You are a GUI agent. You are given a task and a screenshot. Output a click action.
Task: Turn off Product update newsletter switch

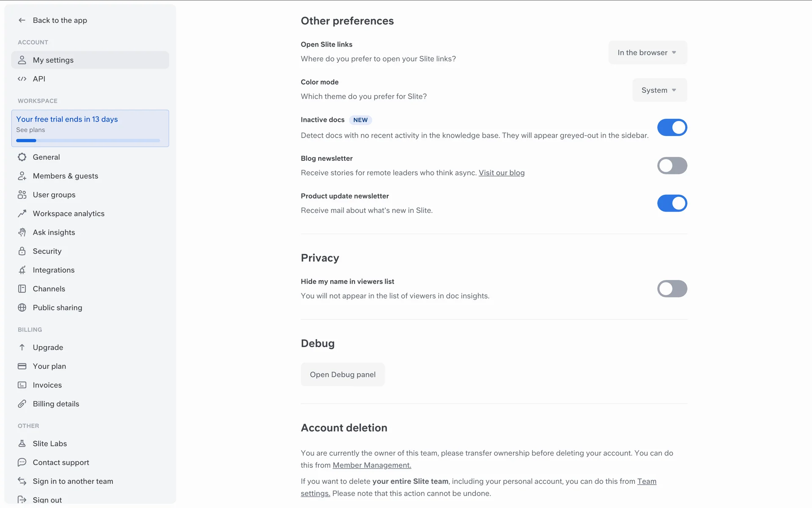[672, 203]
